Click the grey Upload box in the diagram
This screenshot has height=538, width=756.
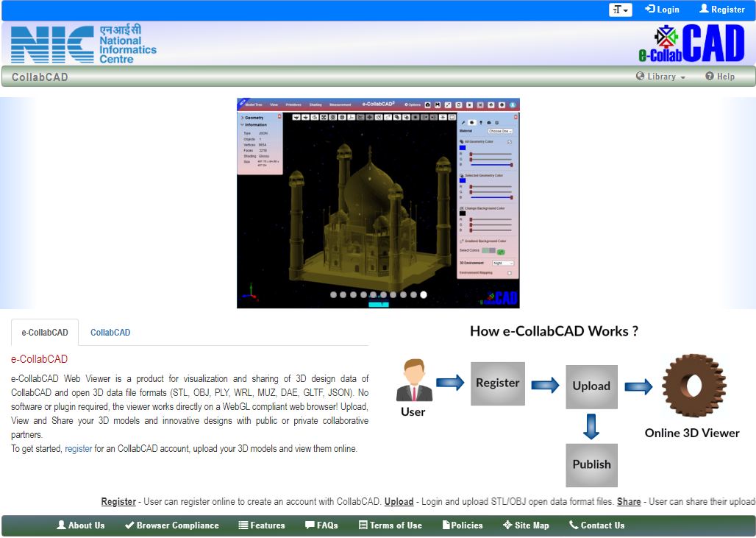591,387
